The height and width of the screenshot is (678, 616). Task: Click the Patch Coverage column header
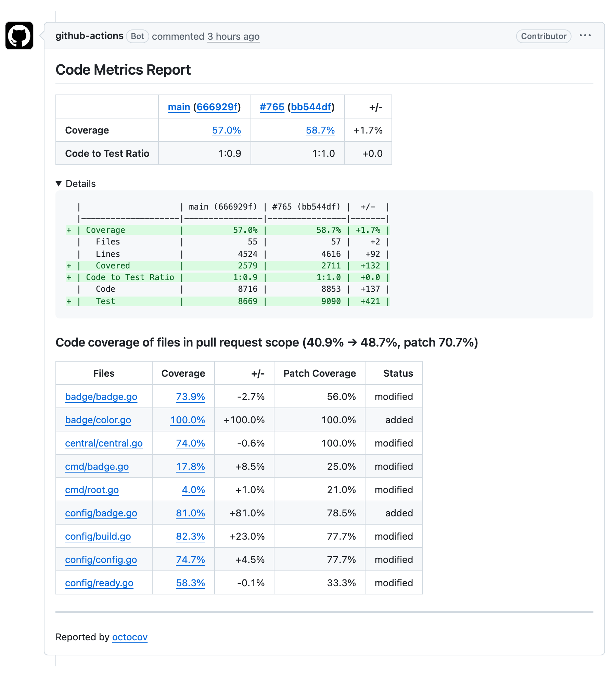click(320, 373)
